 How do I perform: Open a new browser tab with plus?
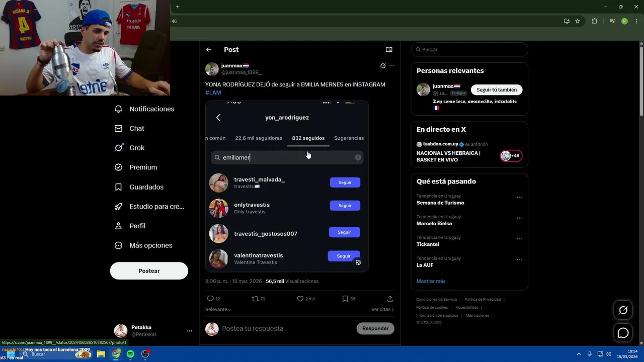(178, 7)
